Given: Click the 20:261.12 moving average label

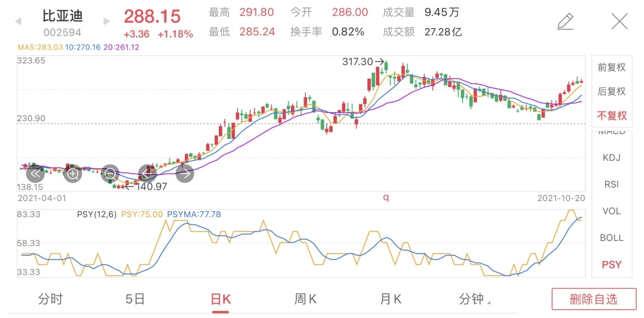Looking at the screenshot, I should pyautogui.click(x=121, y=47).
